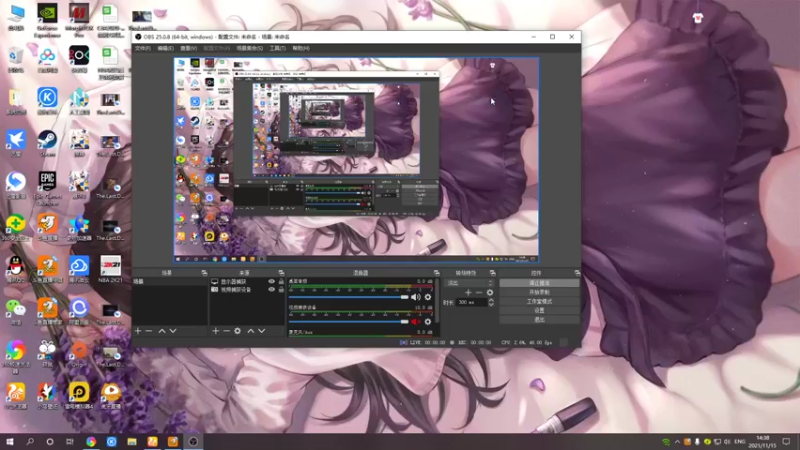Image resolution: width=800 pixels, height=450 pixels.
Task: Open Task View on the taskbar
Action: click(x=70, y=442)
